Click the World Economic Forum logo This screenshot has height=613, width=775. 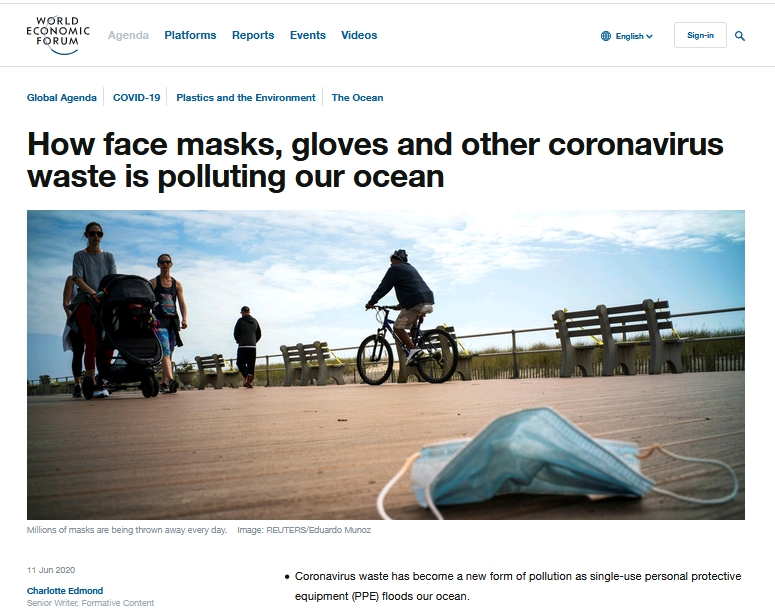pyautogui.click(x=58, y=35)
